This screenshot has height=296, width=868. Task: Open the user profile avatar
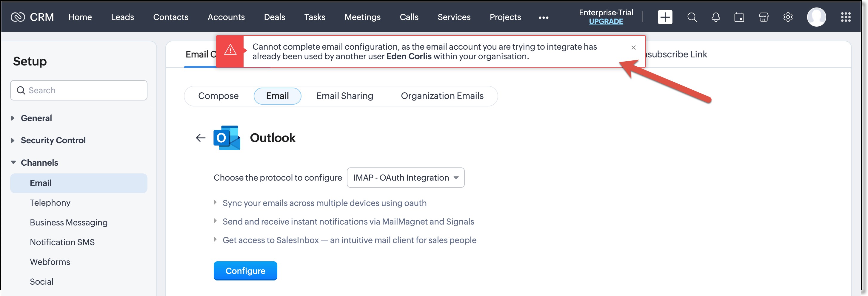tap(816, 17)
